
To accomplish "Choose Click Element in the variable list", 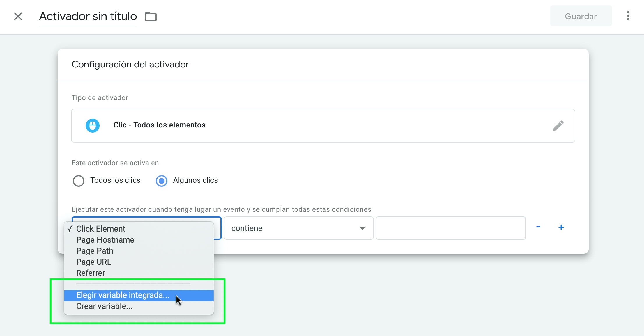I will pyautogui.click(x=101, y=229).
